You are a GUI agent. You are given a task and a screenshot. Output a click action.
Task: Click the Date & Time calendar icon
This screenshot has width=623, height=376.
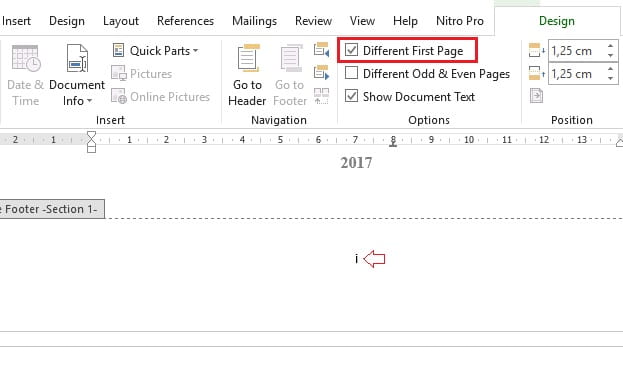[x=25, y=58]
